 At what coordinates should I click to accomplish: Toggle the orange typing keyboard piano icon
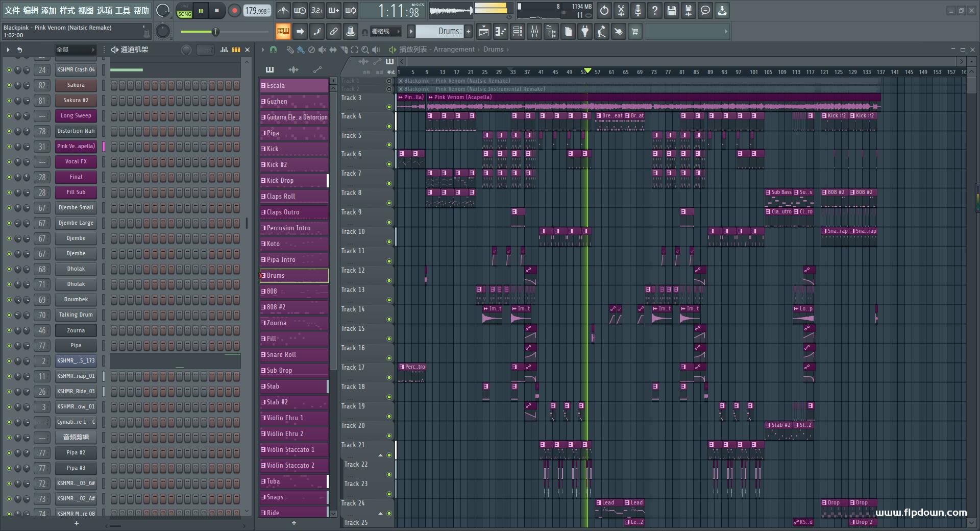click(x=283, y=32)
